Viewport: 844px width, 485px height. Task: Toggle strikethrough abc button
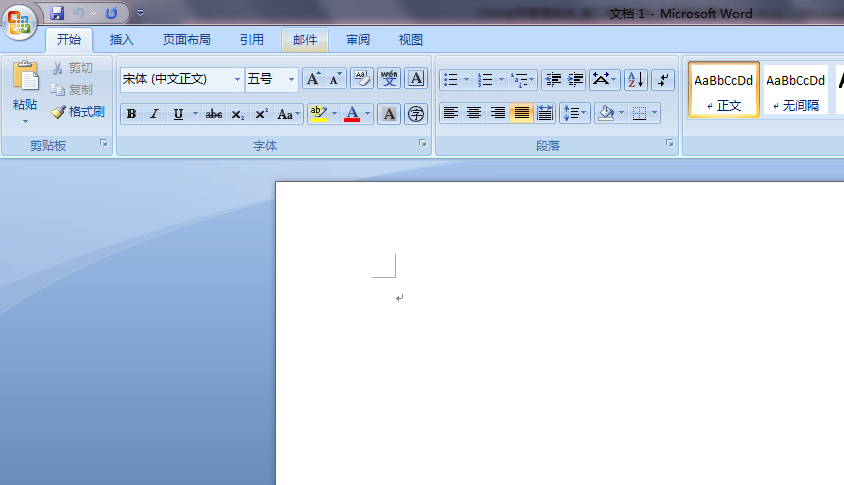tap(214, 114)
